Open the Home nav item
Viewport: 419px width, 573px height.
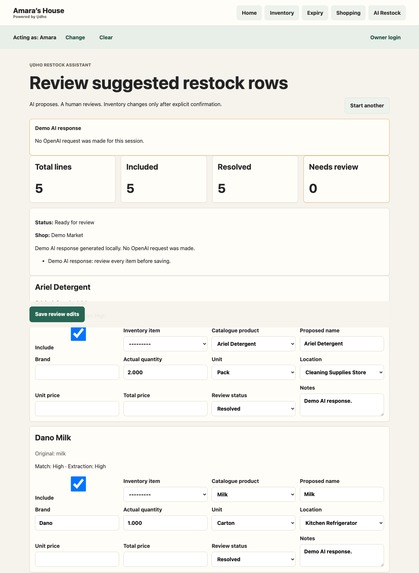pos(249,13)
